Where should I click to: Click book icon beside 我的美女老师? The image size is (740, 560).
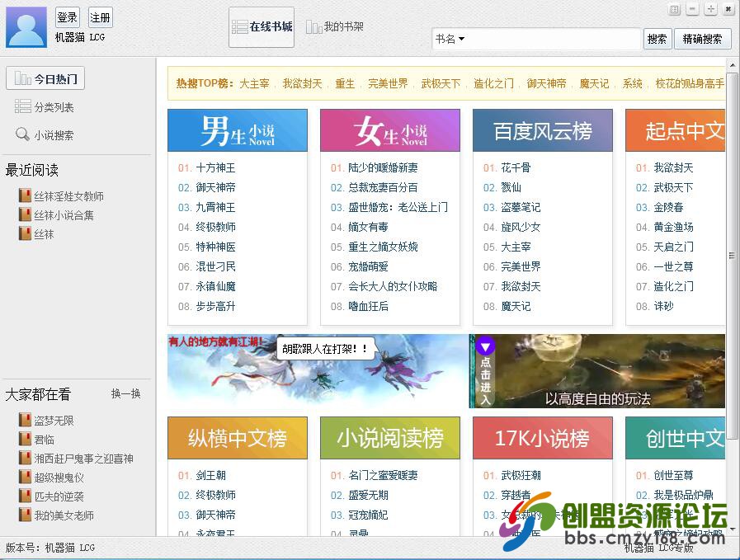[25, 515]
